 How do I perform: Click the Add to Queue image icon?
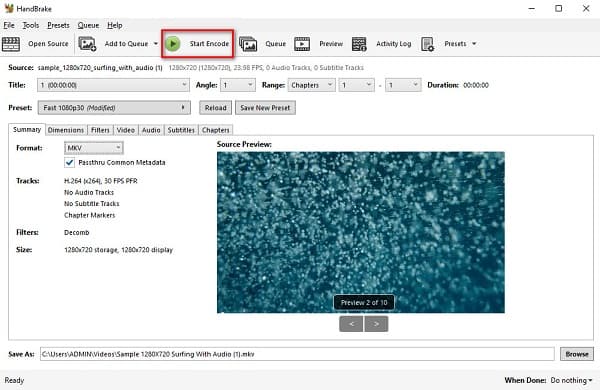87,44
